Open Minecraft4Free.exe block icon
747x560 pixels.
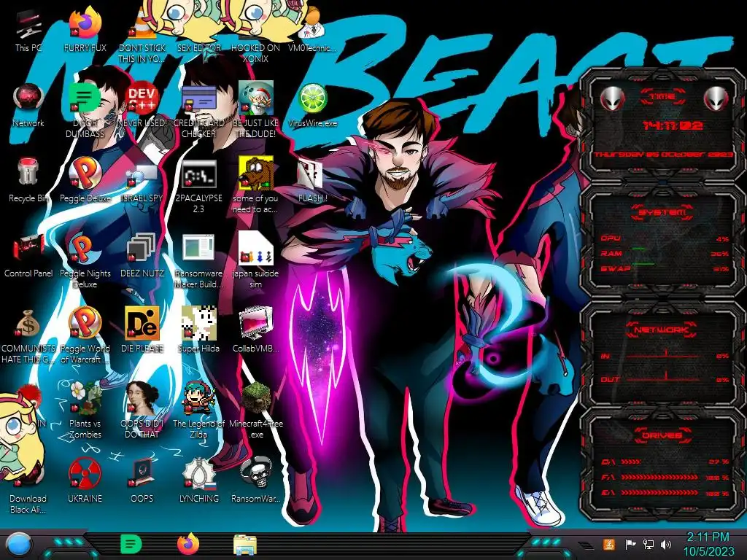(255, 411)
